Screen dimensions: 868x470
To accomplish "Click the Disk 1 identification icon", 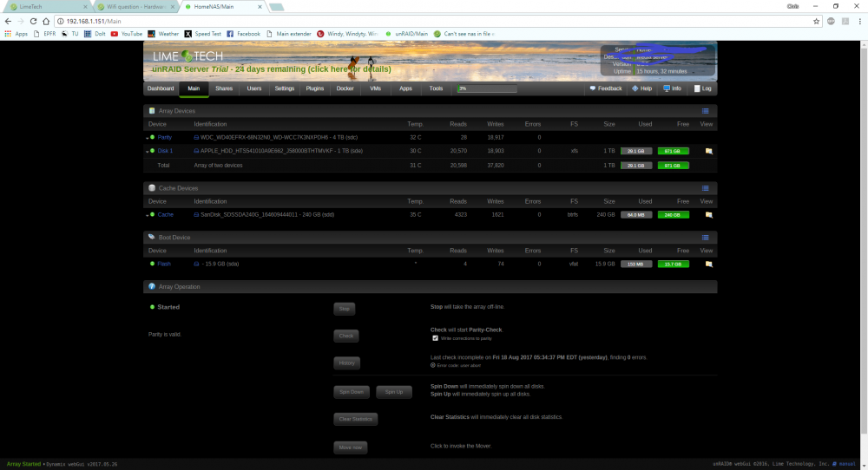I will tap(196, 151).
